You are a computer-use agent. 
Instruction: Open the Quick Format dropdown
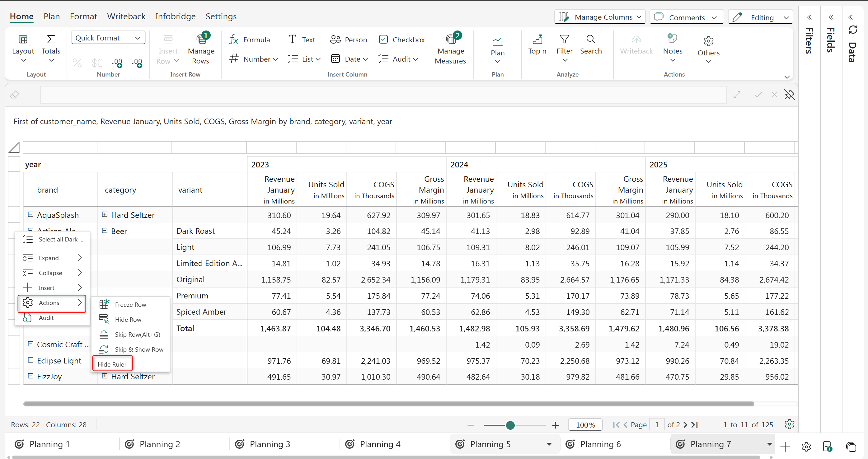pos(108,38)
